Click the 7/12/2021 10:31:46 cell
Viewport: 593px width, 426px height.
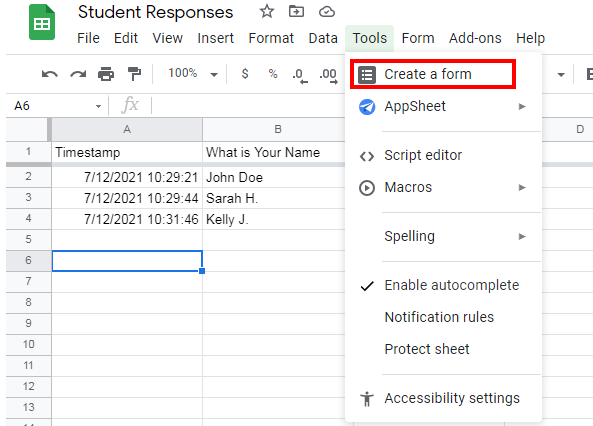127,219
